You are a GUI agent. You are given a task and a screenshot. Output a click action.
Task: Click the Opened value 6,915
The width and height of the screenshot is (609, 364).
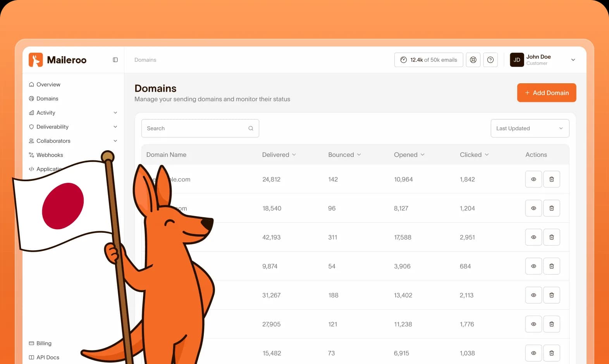tap(401, 353)
